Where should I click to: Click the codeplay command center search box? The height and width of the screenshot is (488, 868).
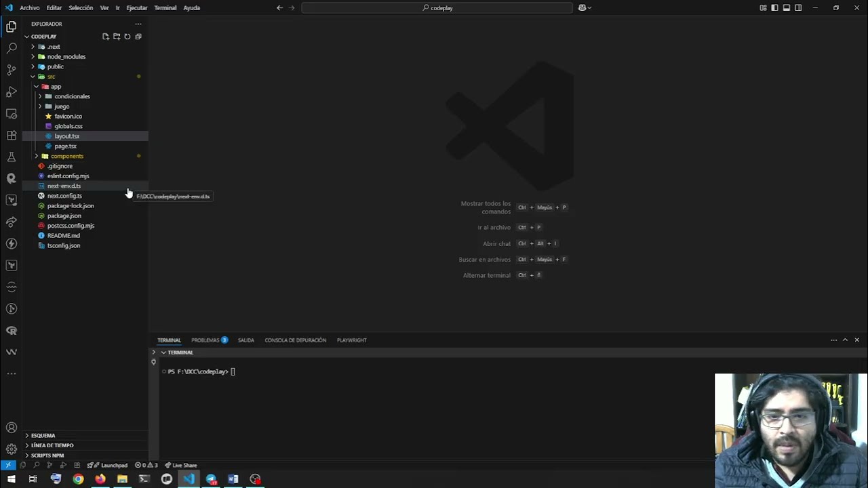point(437,8)
